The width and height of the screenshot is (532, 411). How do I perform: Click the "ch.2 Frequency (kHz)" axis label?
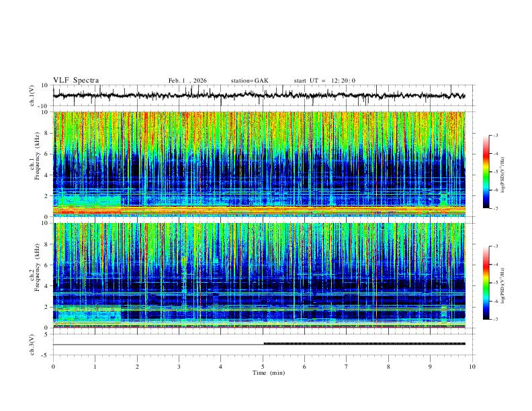pos(35,267)
